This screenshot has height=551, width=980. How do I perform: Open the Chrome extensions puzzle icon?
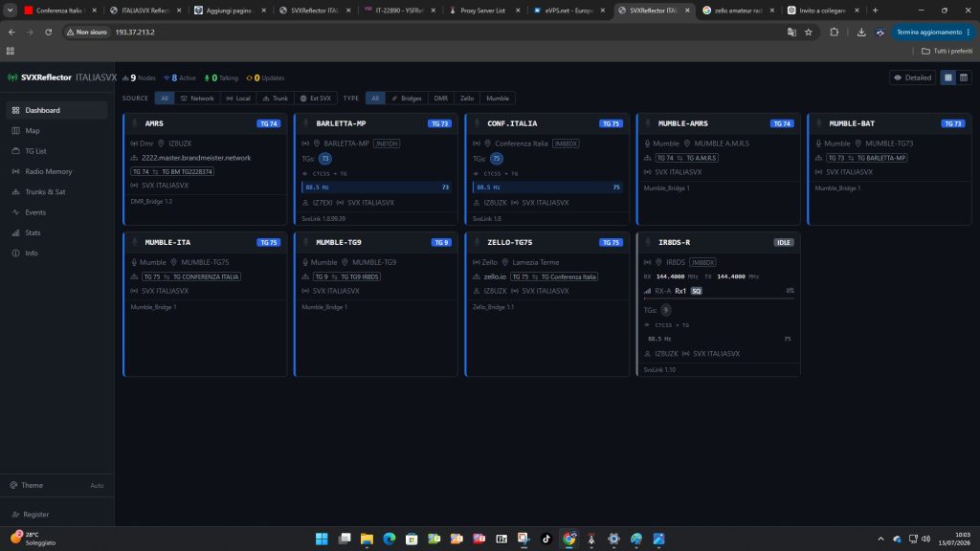pos(834,32)
